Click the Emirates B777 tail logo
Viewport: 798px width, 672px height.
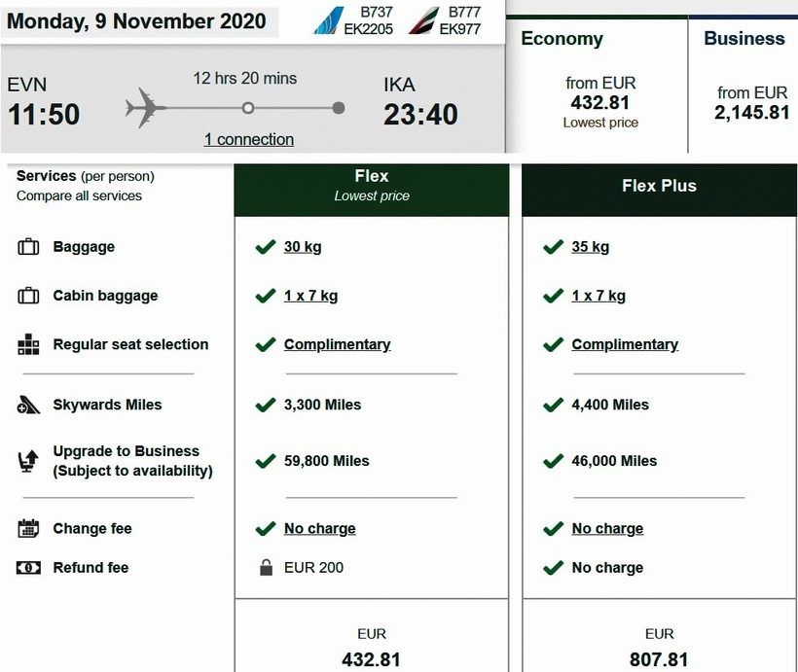point(422,20)
